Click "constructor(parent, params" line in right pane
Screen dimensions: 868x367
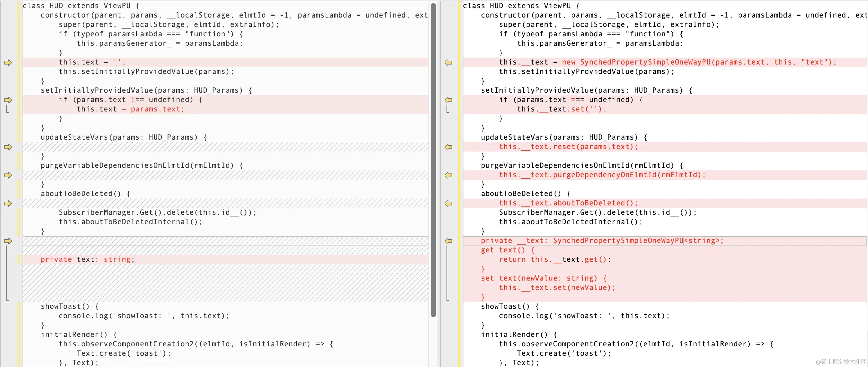click(x=674, y=15)
